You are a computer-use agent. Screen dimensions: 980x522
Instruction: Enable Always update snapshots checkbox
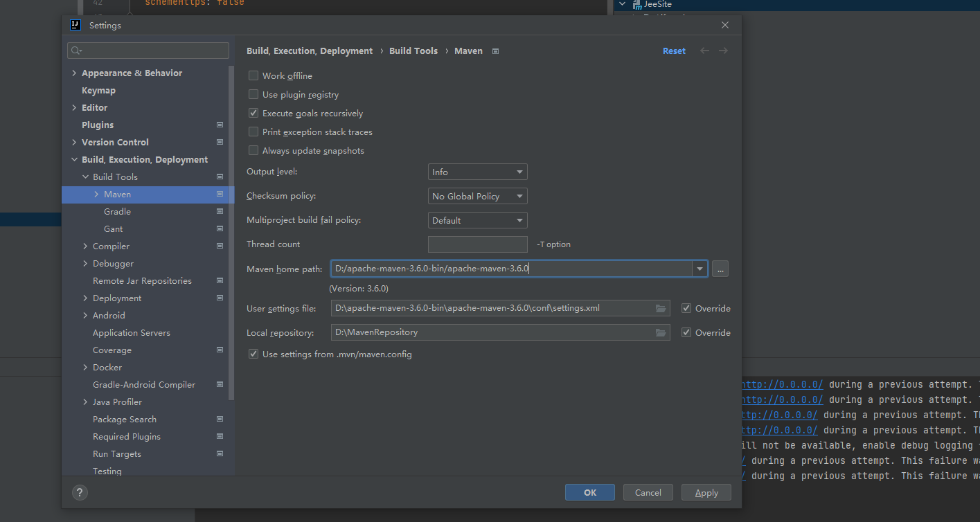point(253,151)
